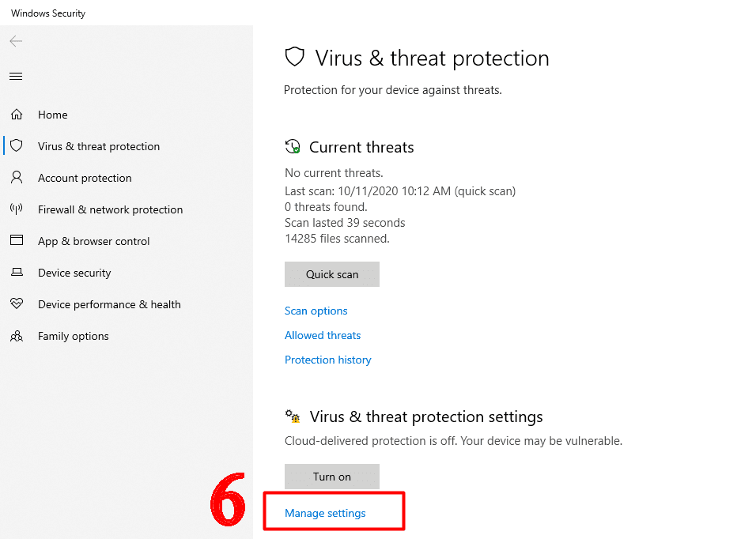Click the Virus & threat shield icon

point(17,146)
